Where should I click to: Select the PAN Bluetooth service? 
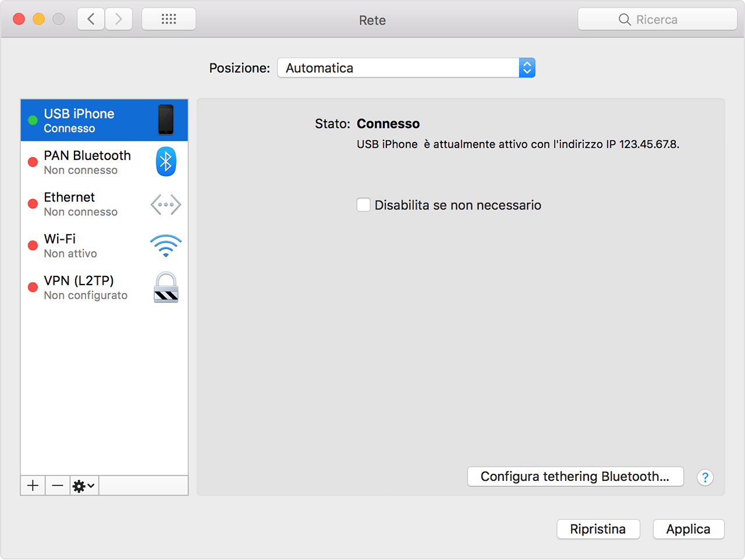click(x=104, y=162)
